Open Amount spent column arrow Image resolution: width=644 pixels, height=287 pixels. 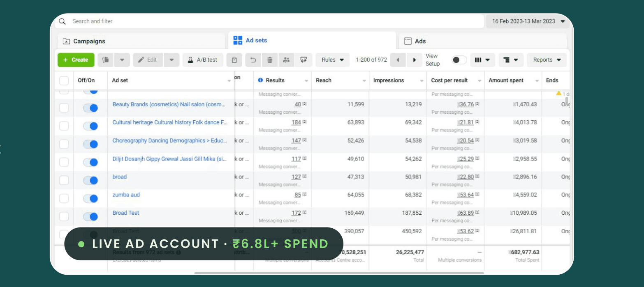tap(537, 81)
